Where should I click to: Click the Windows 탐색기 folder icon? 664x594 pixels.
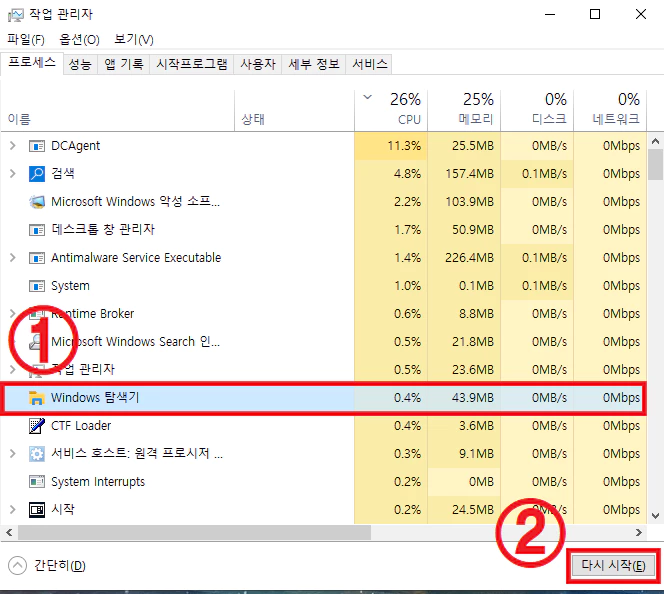37,398
